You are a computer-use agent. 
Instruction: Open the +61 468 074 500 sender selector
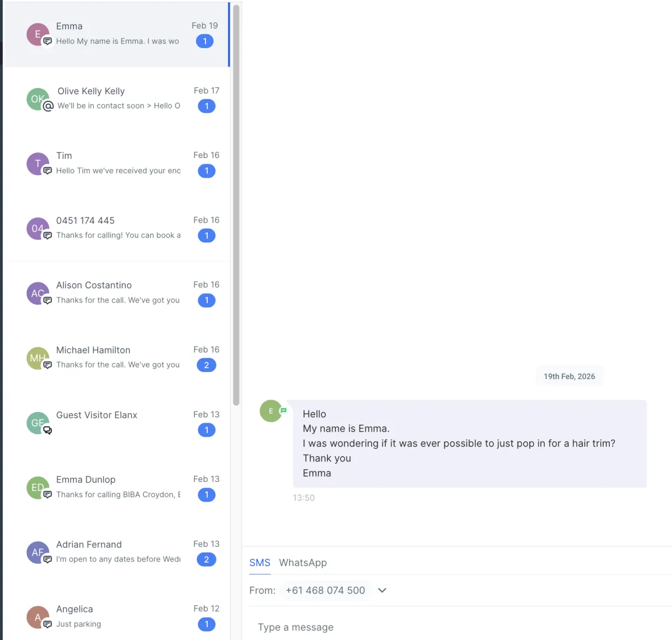click(x=325, y=590)
